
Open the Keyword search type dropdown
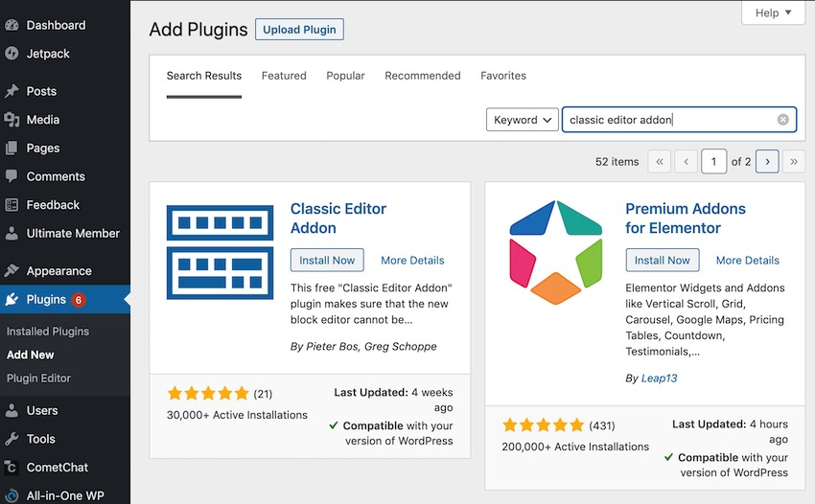click(x=523, y=120)
